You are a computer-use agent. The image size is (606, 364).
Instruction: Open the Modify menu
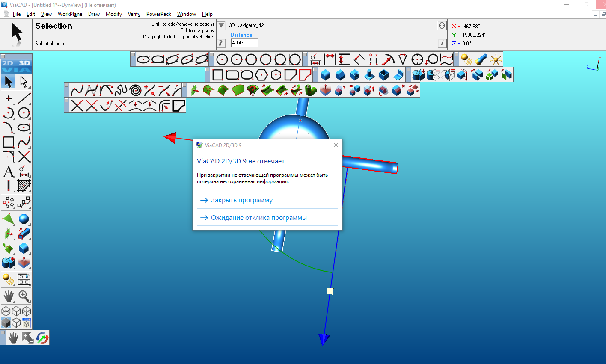(x=114, y=14)
